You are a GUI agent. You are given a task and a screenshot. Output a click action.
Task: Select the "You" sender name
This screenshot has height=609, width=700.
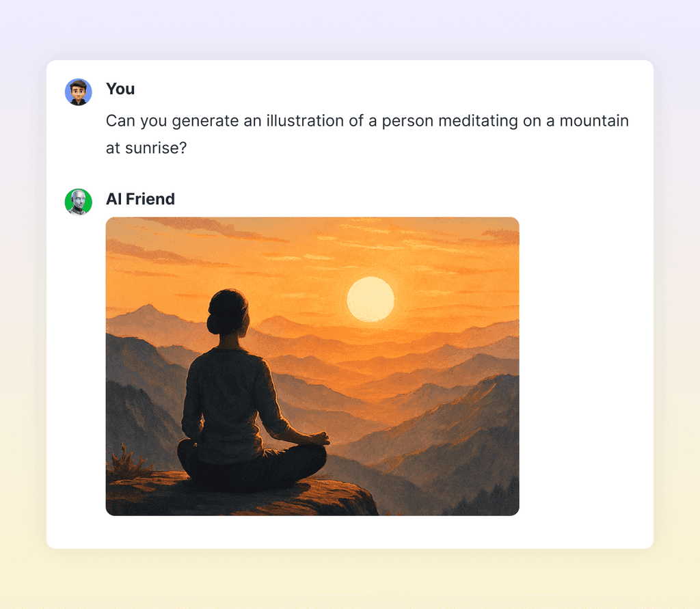(120, 89)
